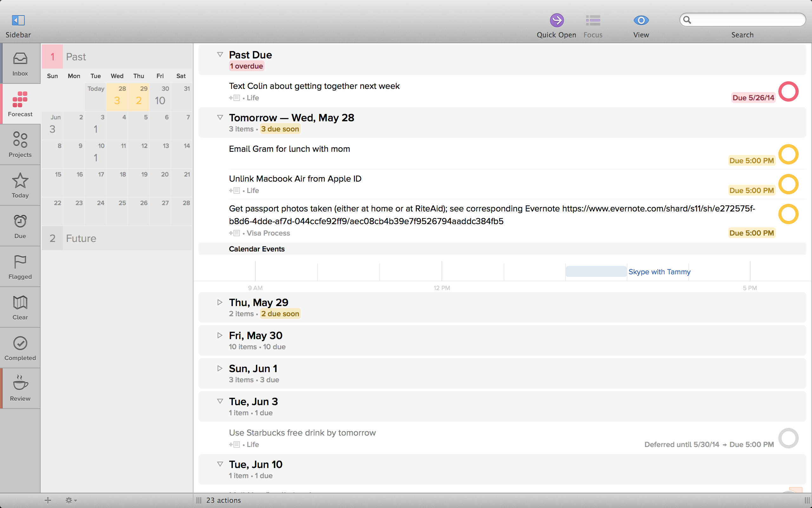Click Due 5:00 PM badge on passport task
812x508 pixels.
(752, 233)
